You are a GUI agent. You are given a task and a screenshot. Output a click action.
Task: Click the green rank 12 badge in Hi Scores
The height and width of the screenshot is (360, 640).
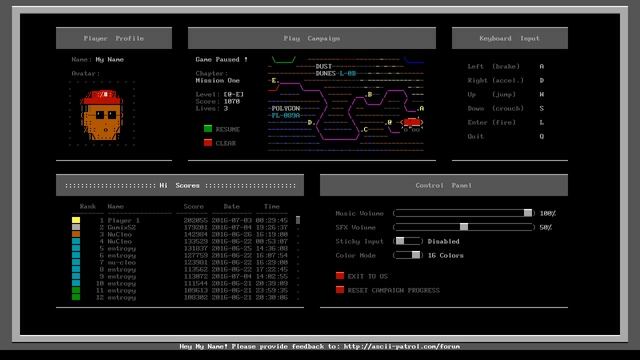pos(76,297)
